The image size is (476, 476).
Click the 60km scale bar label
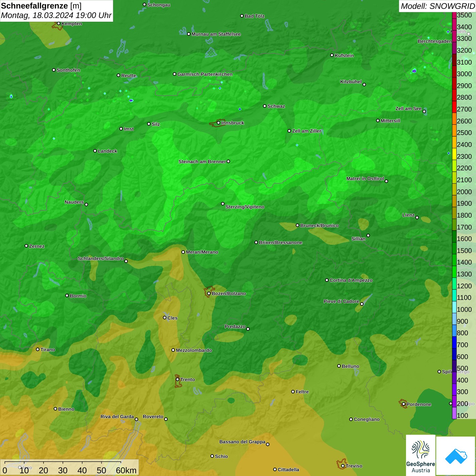[126, 470]
